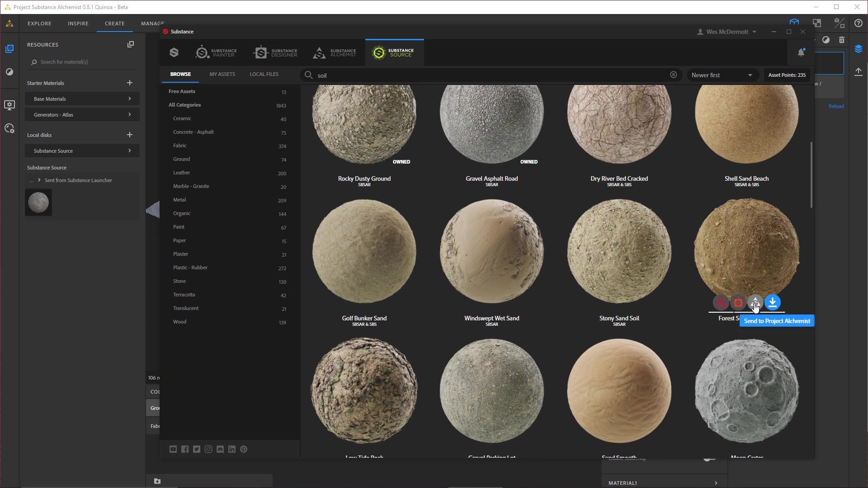Download the Forest Soil material
This screenshot has height=488, width=868.
coord(773,303)
